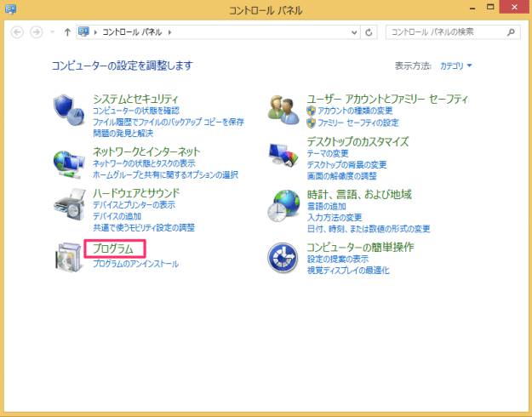Click 言語の追加 link

[x=326, y=206]
